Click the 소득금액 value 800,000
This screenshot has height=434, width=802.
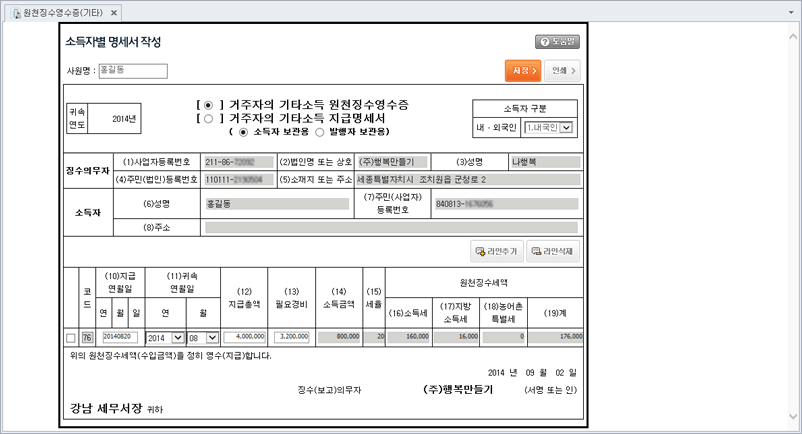[x=339, y=337]
